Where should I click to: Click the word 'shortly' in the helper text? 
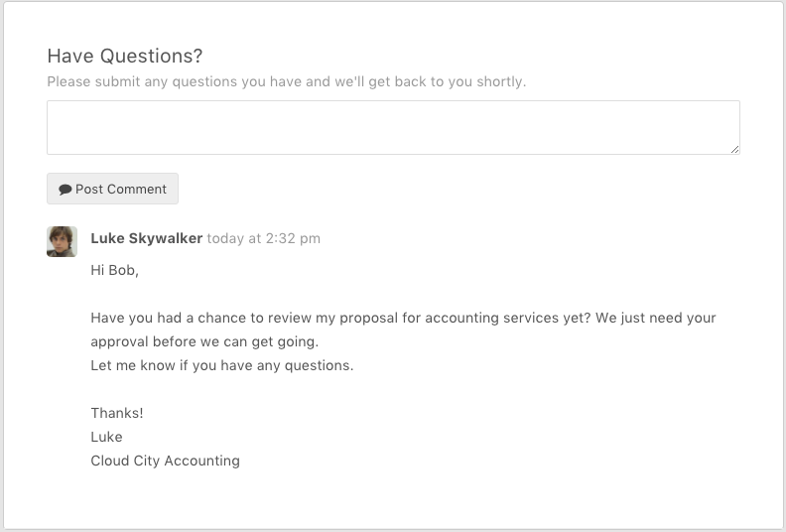[499, 81]
